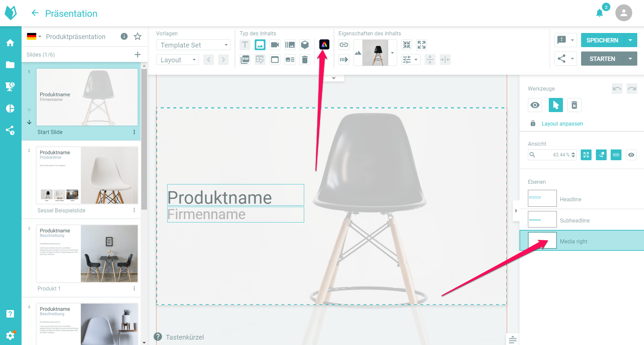
Task: Open the folder section in sidebar
Action: [x=10, y=65]
